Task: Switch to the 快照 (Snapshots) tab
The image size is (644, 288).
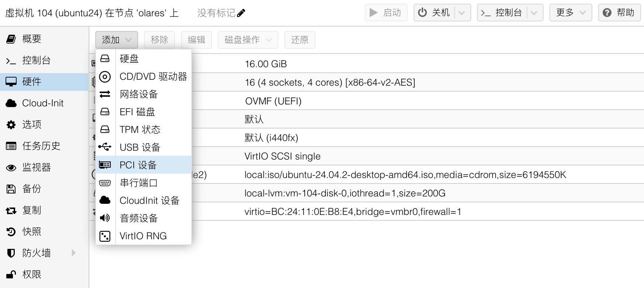Action: coord(32,232)
